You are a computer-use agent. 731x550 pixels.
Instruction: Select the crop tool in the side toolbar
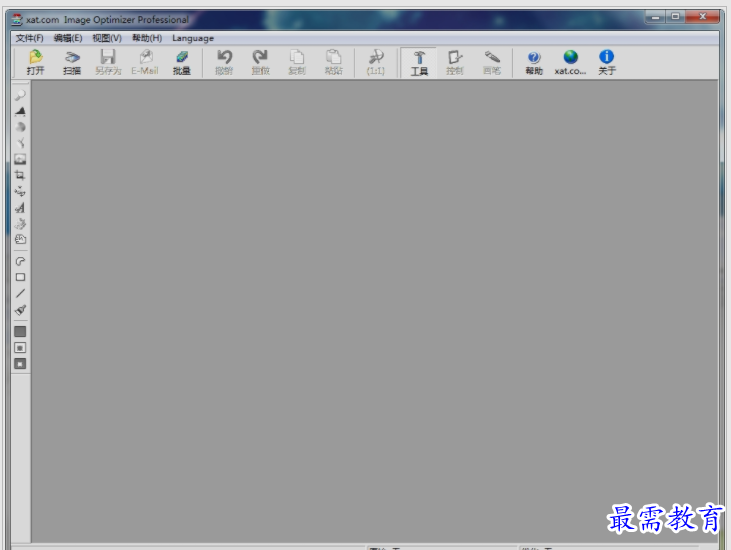coord(20,175)
